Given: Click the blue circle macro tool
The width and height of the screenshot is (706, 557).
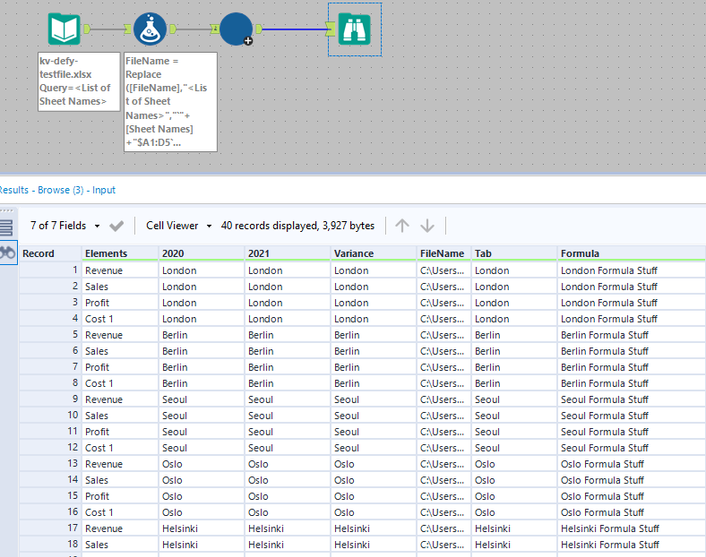Looking at the screenshot, I should (x=235, y=29).
